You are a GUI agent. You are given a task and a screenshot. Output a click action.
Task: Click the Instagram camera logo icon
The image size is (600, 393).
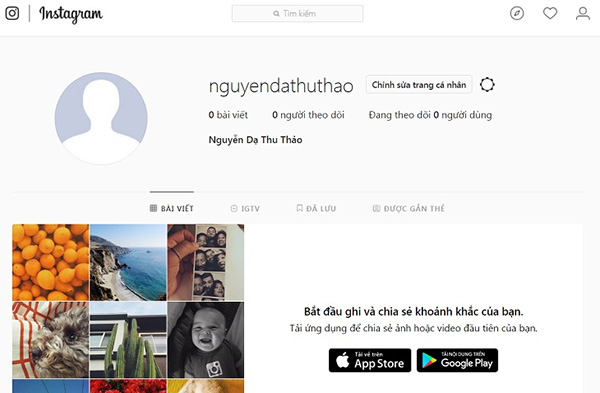pos(12,13)
